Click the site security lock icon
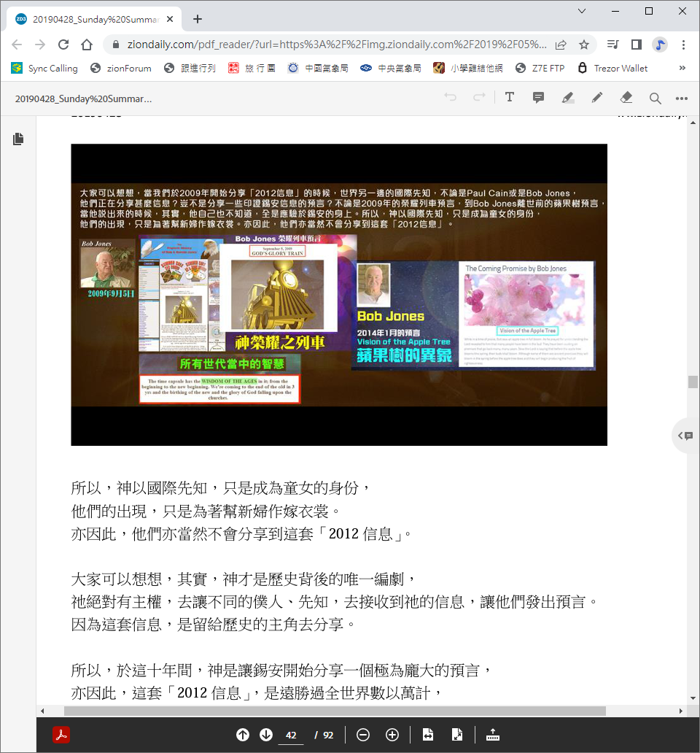Viewport: 700px width, 753px height. pyautogui.click(x=116, y=45)
